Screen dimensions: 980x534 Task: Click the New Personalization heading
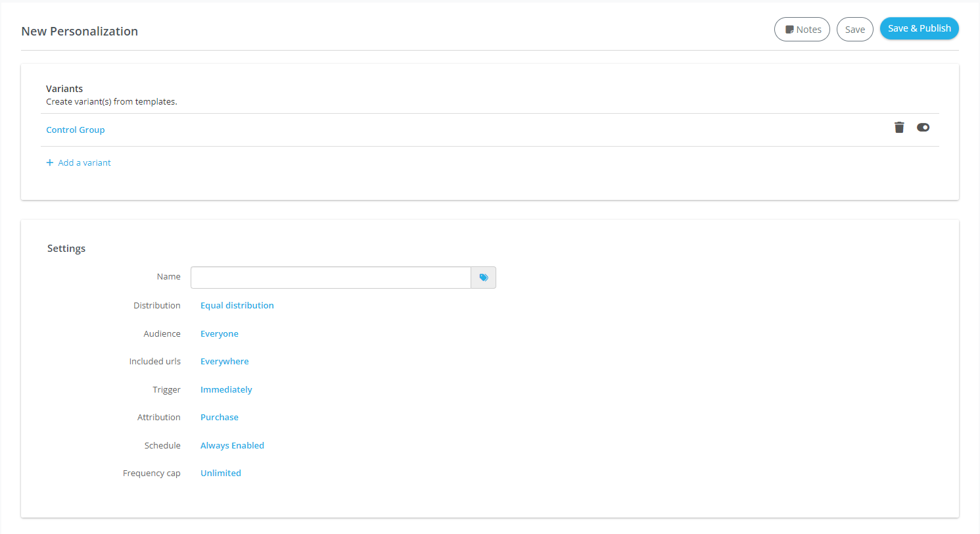click(x=80, y=31)
